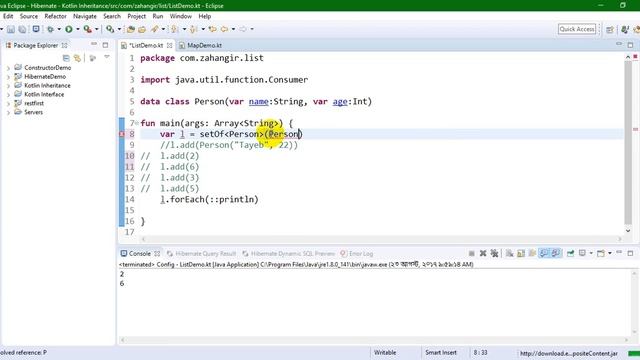This screenshot has height=360, width=640.
Task: Open the Back history dropdown arrow
Action: click(x=233, y=29)
